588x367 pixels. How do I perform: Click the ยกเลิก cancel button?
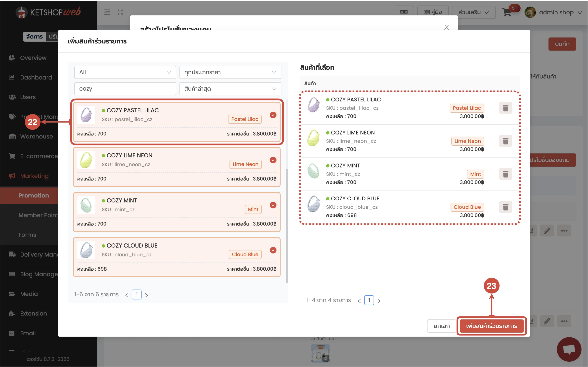(441, 326)
